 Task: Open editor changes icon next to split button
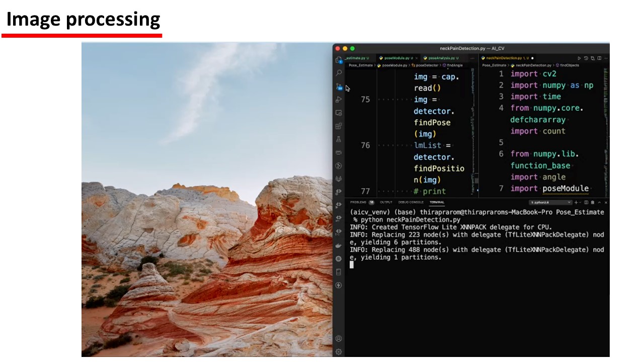[x=593, y=58]
